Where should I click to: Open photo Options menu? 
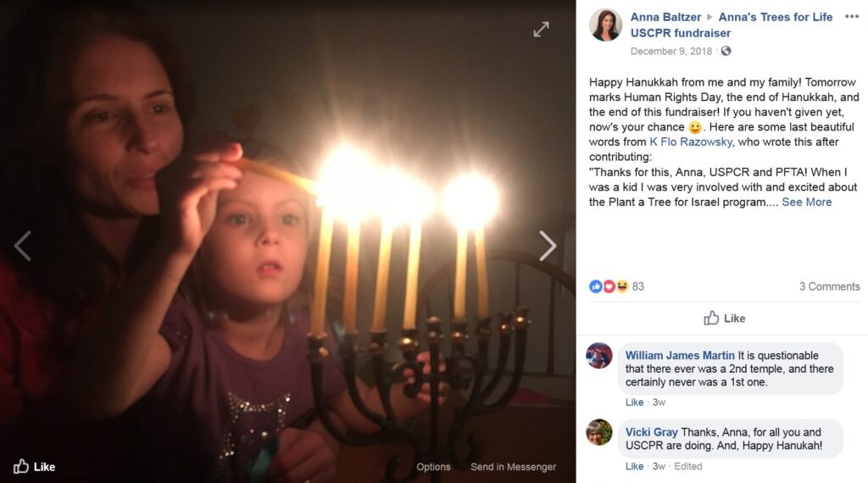(433, 466)
